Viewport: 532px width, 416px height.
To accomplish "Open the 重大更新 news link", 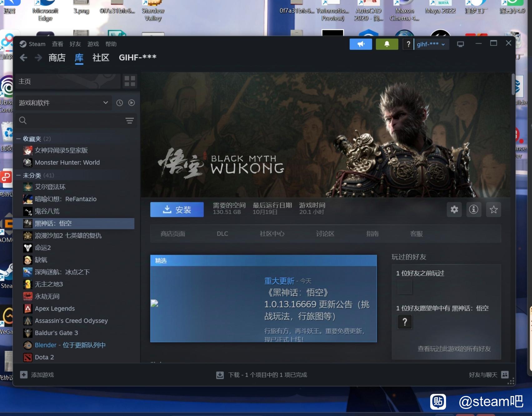I will (x=279, y=281).
